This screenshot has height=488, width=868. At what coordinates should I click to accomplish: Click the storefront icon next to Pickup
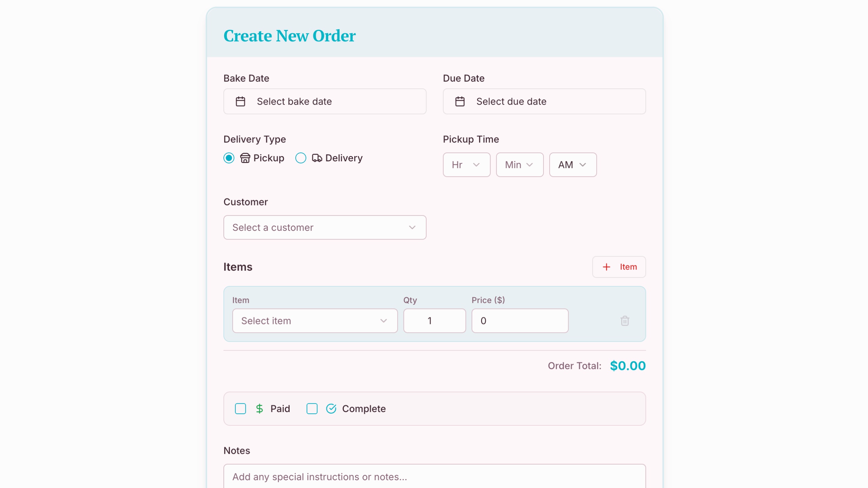(245, 158)
